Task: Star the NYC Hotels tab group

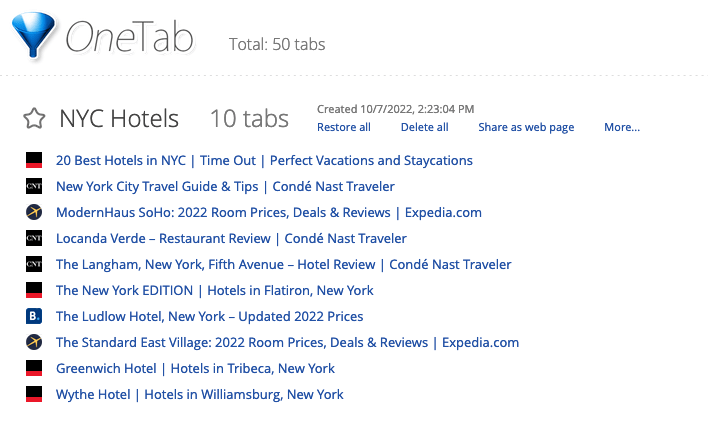Action: (x=34, y=119)
